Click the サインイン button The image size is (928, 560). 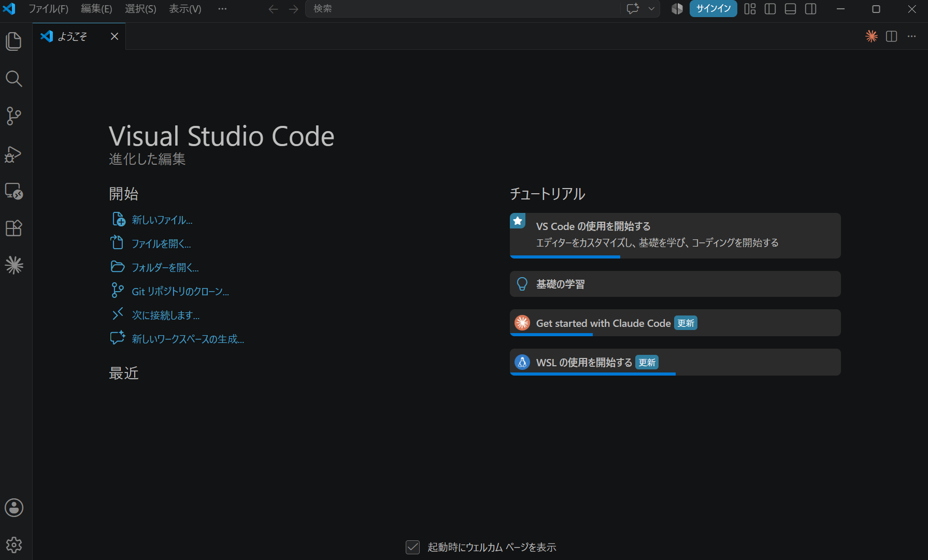(x=713, y=9)
